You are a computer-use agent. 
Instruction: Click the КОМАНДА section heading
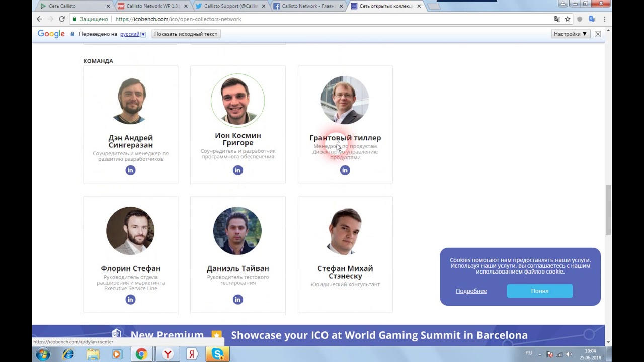(x=98, y=61)
